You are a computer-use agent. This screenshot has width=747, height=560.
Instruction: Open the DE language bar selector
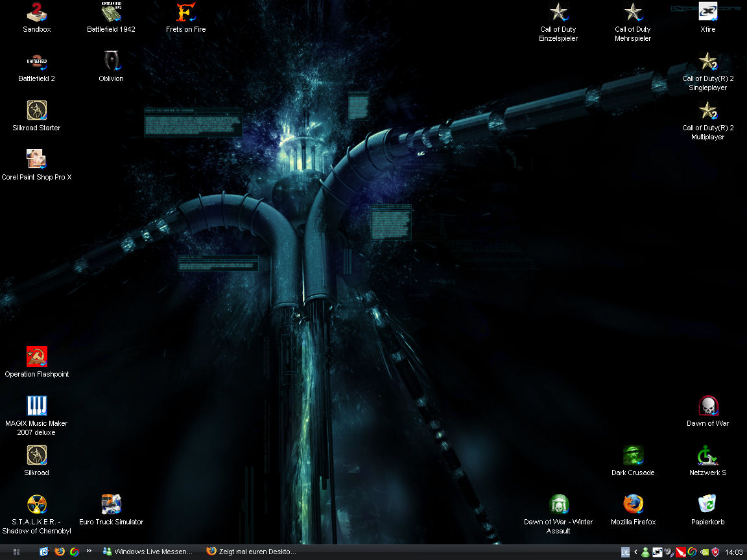625,552
